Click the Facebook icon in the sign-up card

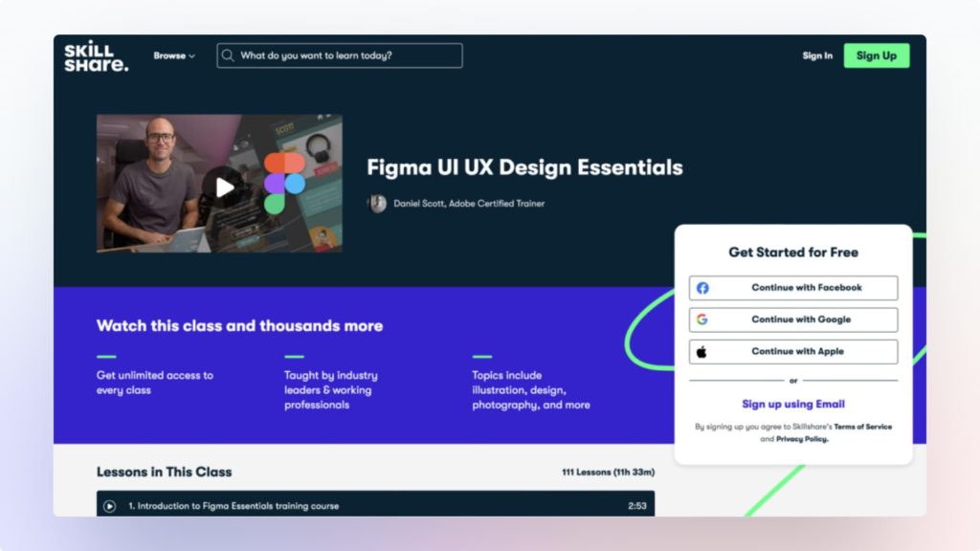703,287
